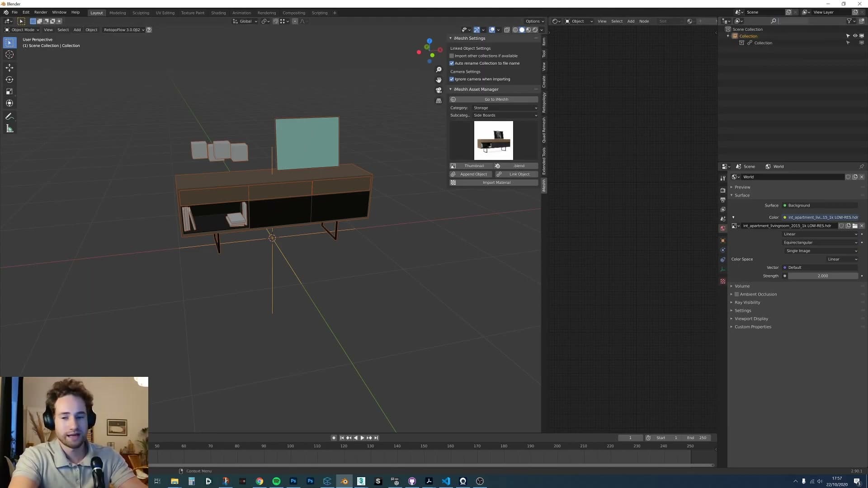The height and width of the screenshot is (488, 868).
Task: Hide Collection in viewport via eye icon
Action: coord(855,36)
